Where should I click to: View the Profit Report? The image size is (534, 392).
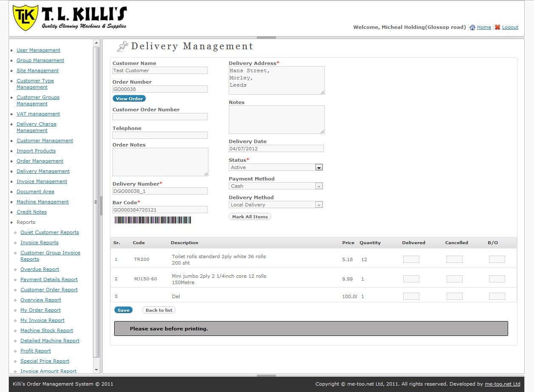(x=36, y=351)
